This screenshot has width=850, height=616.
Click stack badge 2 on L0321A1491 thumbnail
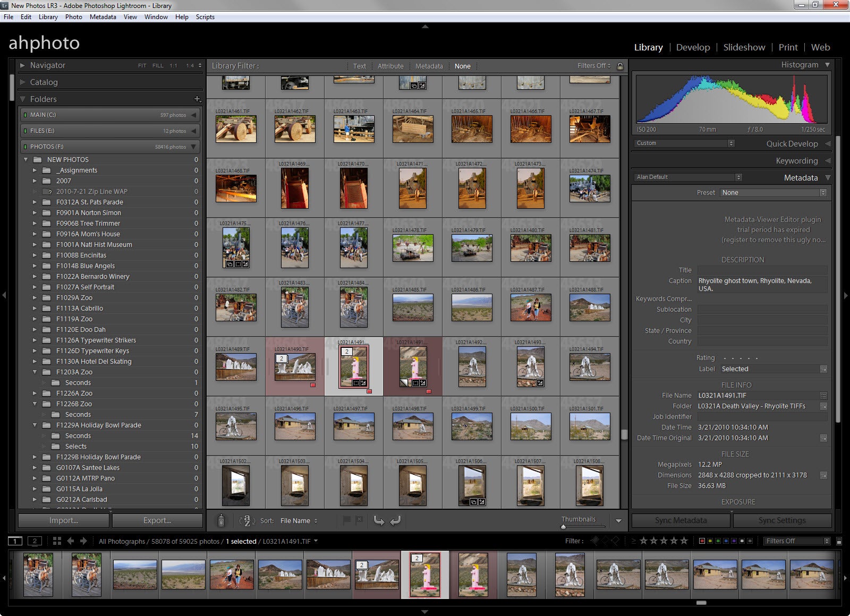click(347, 352)
